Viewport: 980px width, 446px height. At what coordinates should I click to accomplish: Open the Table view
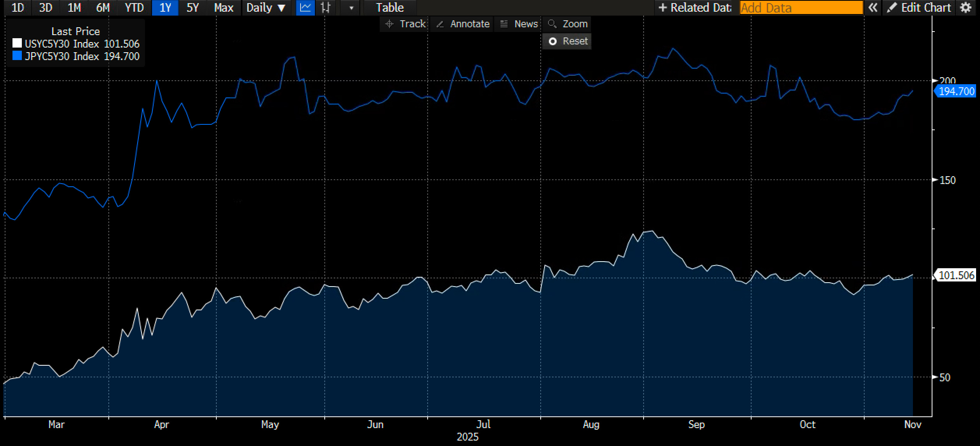(x=389, y=8)
